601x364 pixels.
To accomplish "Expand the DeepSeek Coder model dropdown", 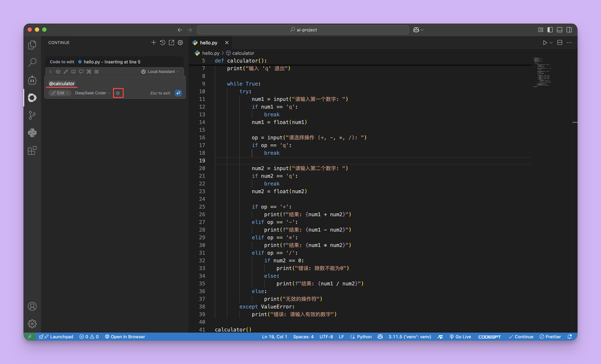I will [92, 93].
